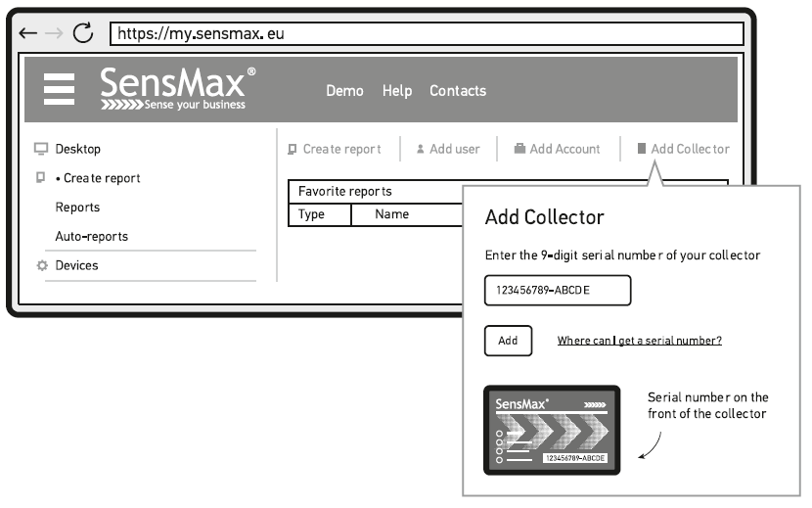Image resolution: width=812 pixels, height=508 pixels.
Task: Open Reports in the sidebar
Action: [x=77, y=208]
